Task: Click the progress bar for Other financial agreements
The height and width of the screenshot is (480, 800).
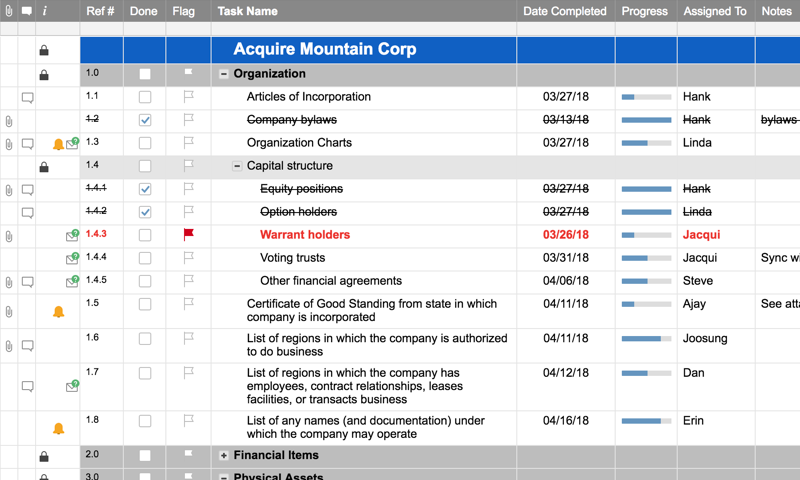Action: coord(646,281)
